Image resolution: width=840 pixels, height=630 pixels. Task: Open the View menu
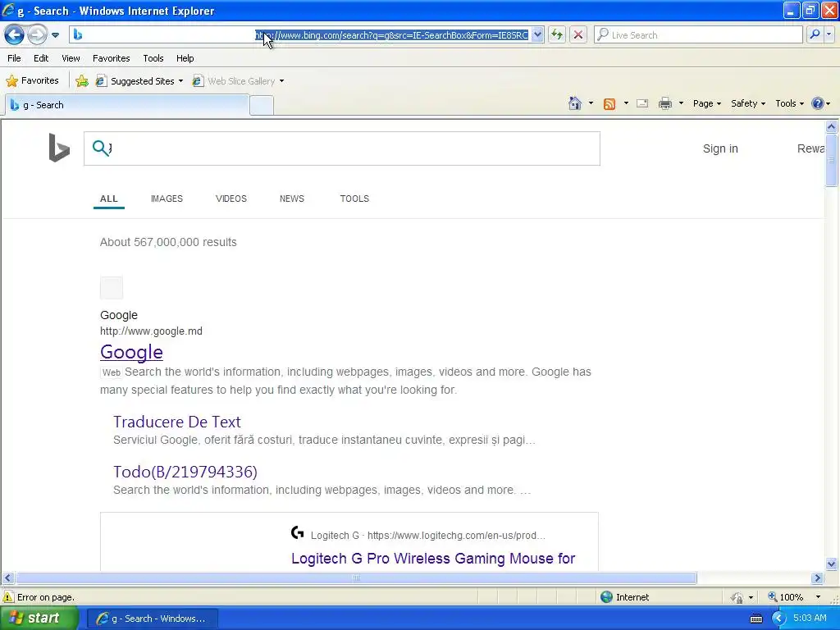tap(71, 58)
